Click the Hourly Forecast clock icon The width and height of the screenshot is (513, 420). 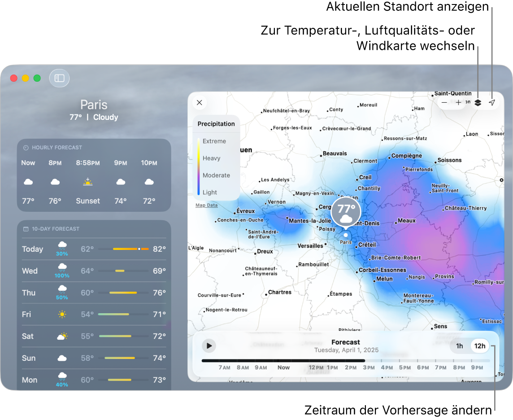pyautogui.click(x=26, y=148)
